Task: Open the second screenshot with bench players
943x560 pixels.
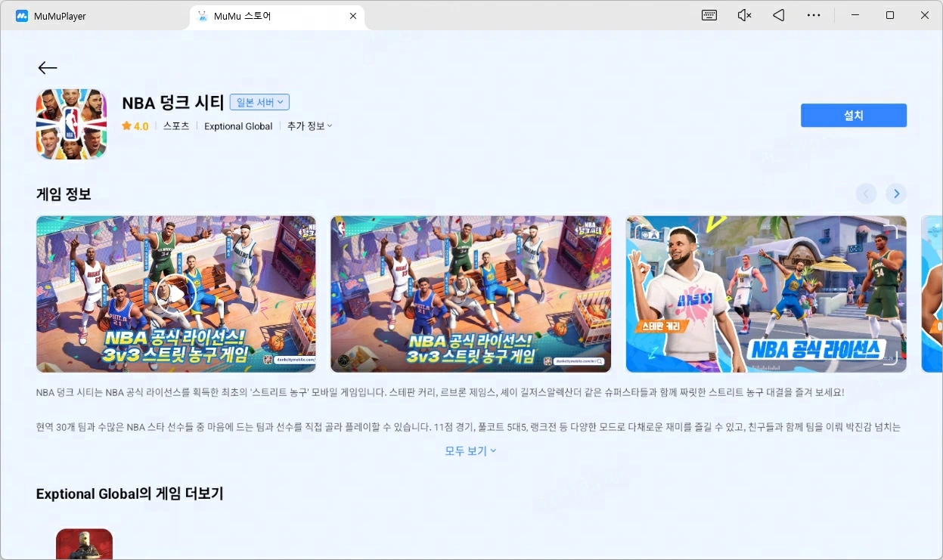Action: point(470,294)
